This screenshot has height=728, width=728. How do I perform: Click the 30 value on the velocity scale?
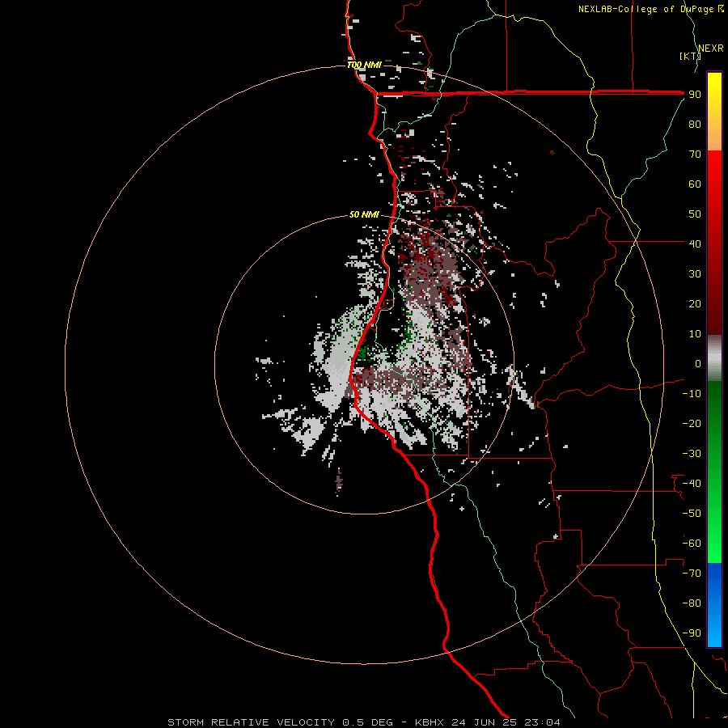click(695, 274)
